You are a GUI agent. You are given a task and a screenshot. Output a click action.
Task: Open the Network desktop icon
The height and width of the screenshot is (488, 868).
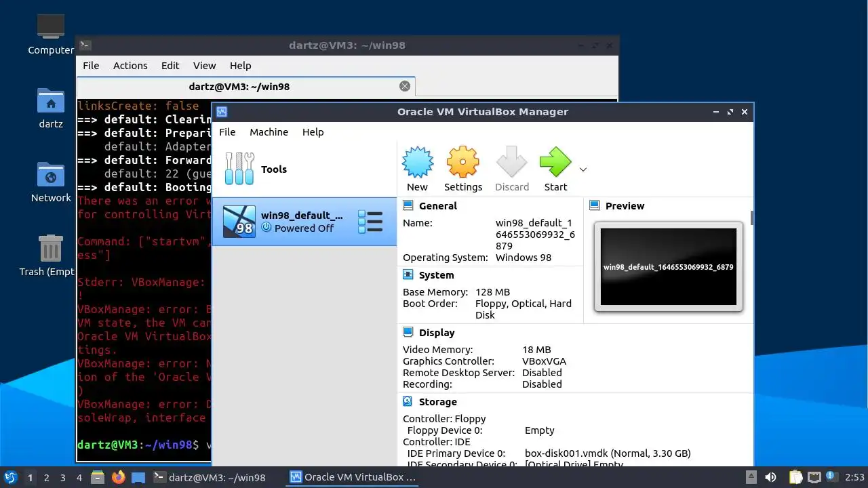click(51, 182)
